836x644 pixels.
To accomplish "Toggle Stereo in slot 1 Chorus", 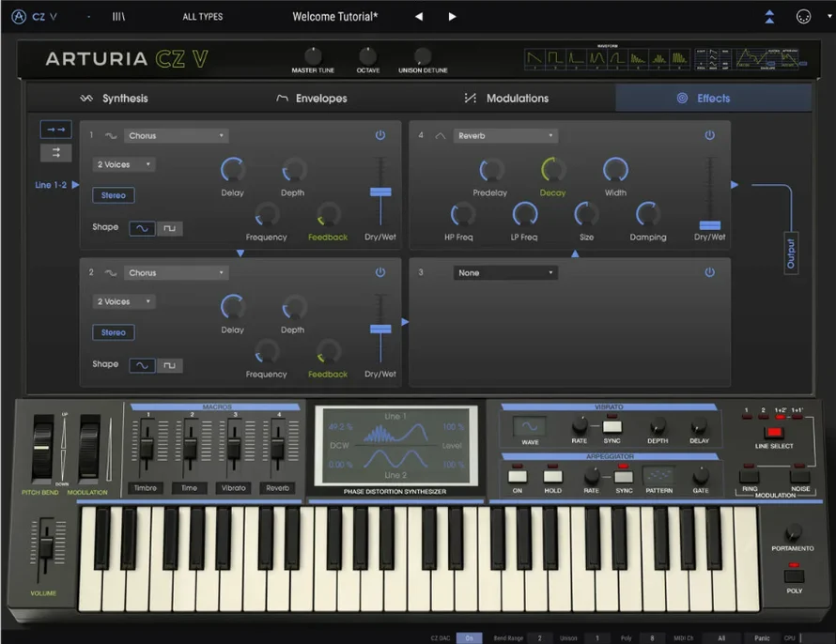I will [x=114, y=195].
